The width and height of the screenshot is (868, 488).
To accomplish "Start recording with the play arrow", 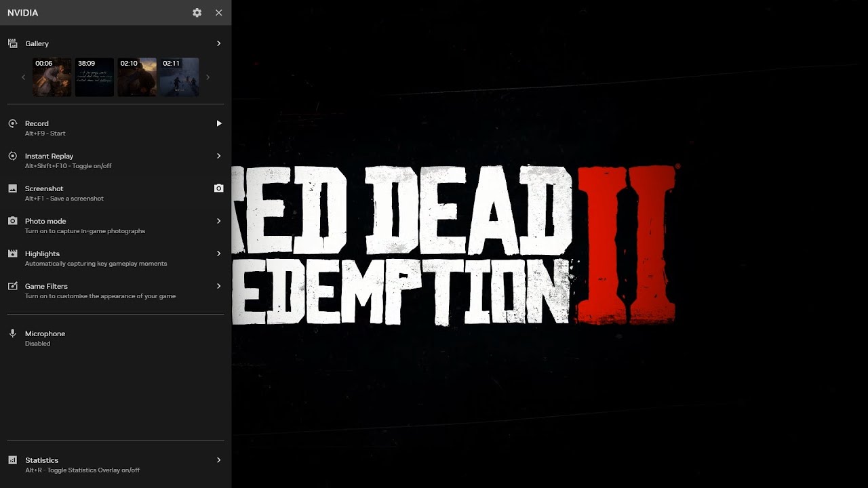I will click(x=218, y=123).
